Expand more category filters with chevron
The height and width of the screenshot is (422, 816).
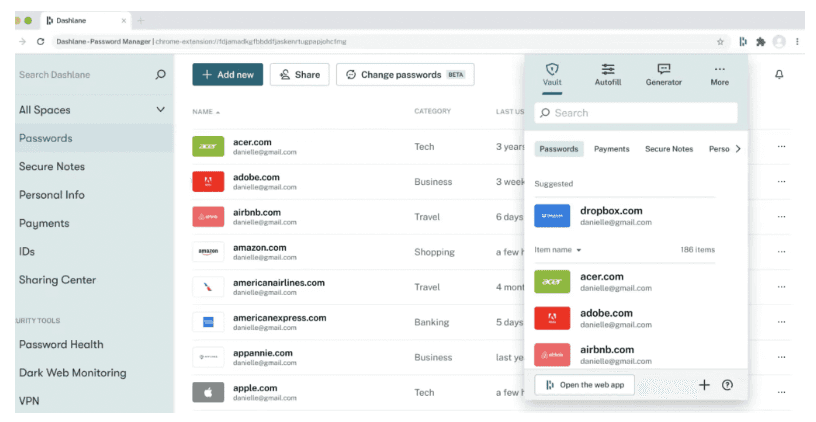tap(738, 149)
